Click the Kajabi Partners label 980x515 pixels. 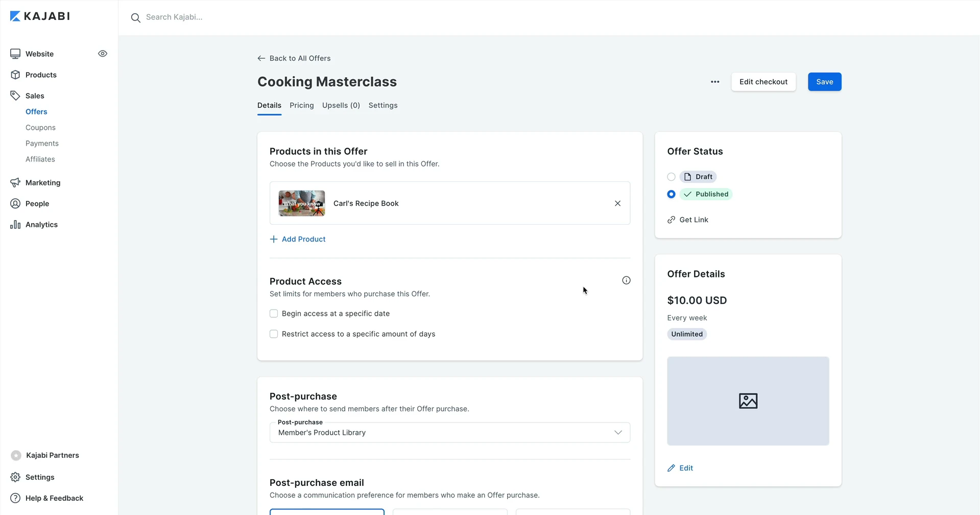53,455
